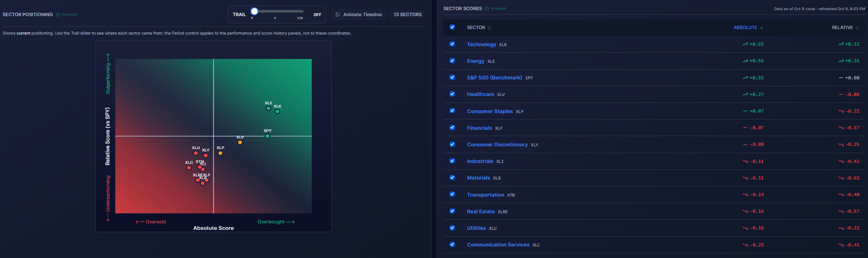Viewport: 868px width, 258px height.
Task: Select the XLY red dot on chart
Action: 206,155
